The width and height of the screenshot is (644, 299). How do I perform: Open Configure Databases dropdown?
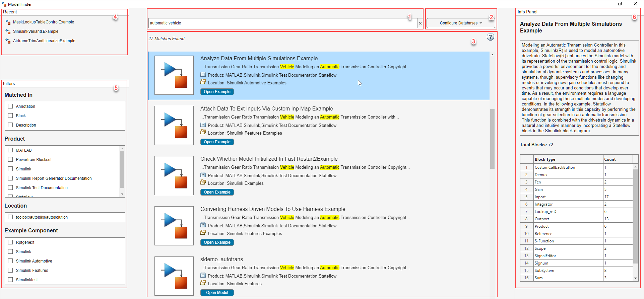pos(461,23)
